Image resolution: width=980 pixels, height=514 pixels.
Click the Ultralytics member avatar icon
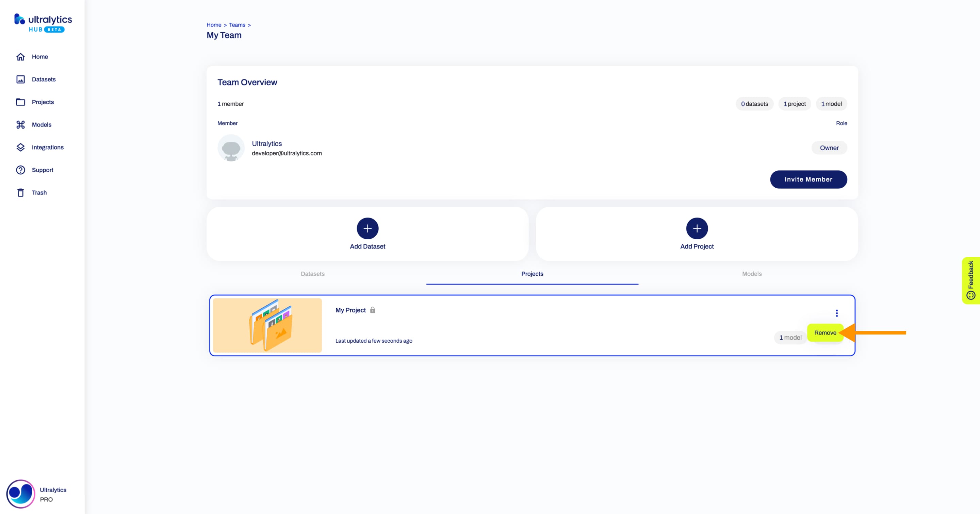231,148
